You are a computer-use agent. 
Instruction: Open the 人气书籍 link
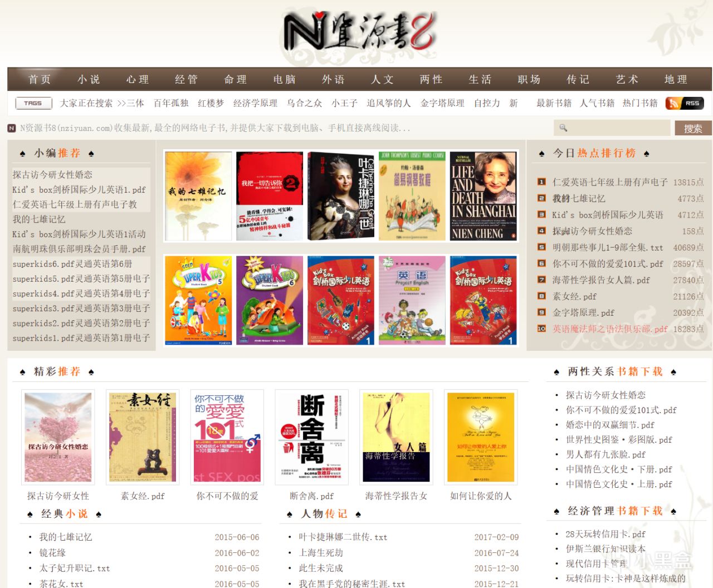tap(597, 103)
